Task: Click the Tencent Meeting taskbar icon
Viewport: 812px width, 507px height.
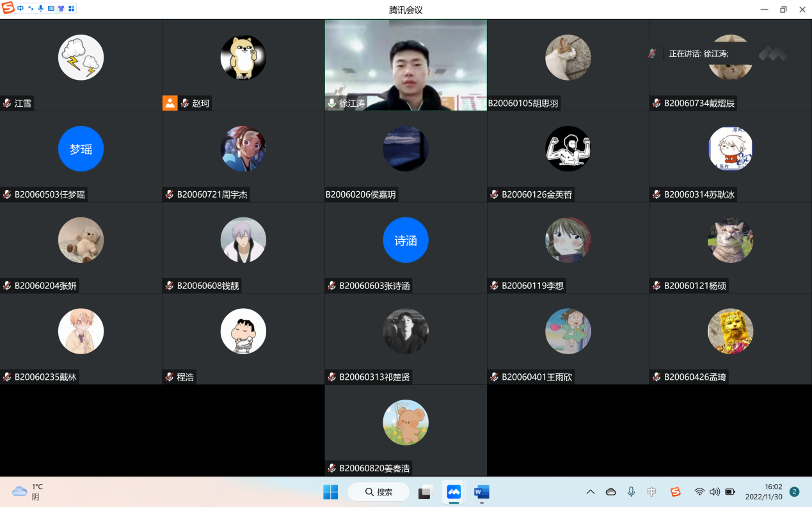Action: [454, 492]
